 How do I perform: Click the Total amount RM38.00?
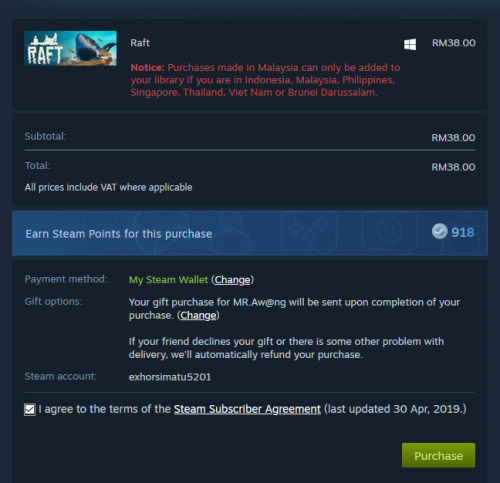point(453,167)
